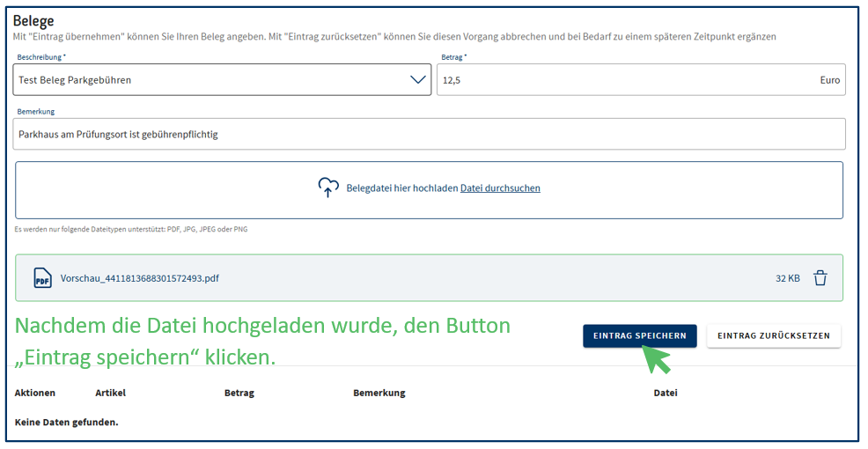The image size is (868, 449).
Task: Click the 'Aktionen' column header
Action: point(35,393)
